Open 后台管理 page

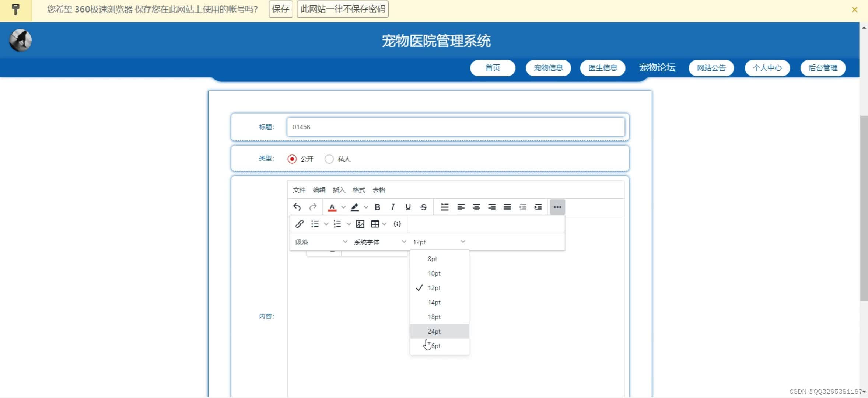[x=823, y=68]
